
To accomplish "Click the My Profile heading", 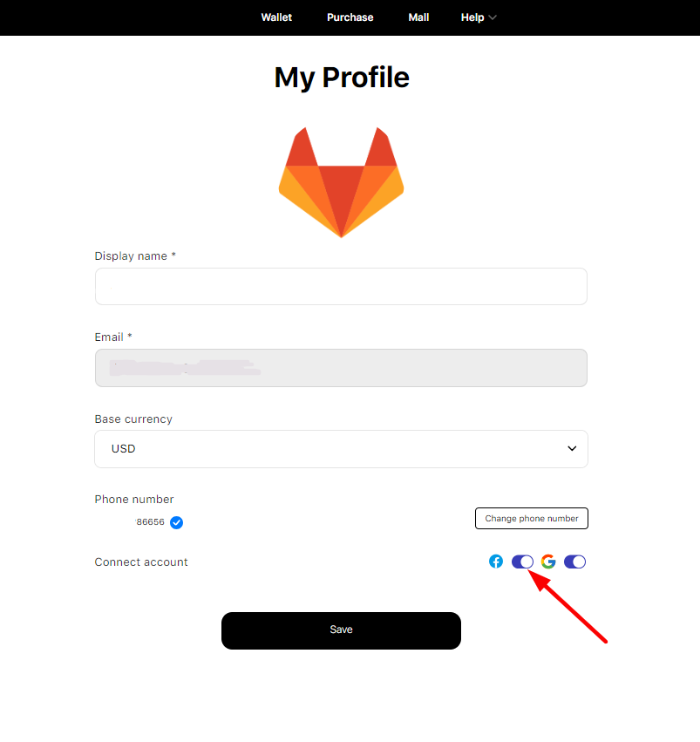I will [342, 78].
